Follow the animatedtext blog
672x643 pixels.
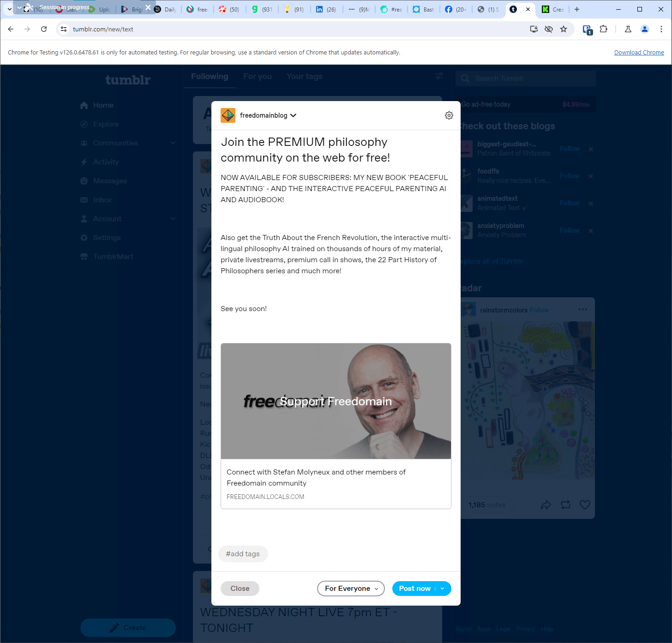(570, 203)
